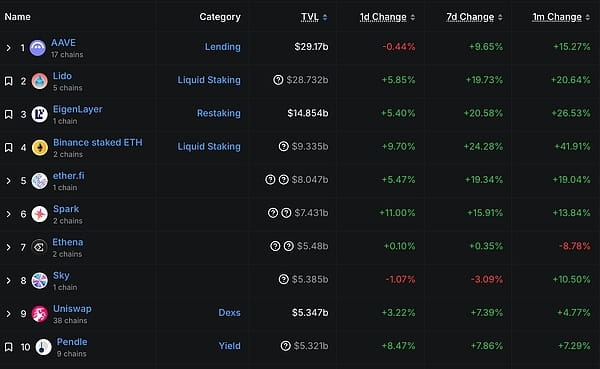The height and width of the screenshot is (369, 600).
Task: Click the AAVE protocol logo icon
Action: pos(38,48)
